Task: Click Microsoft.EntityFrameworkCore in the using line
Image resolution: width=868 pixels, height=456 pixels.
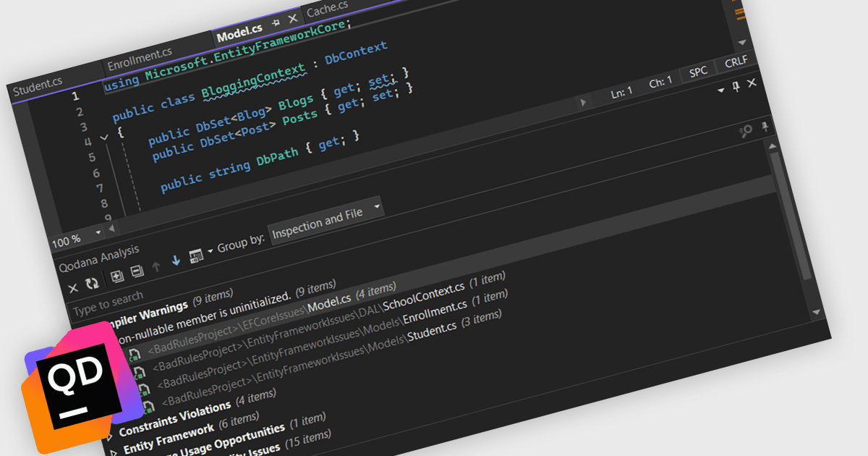Action: point(244,50)
